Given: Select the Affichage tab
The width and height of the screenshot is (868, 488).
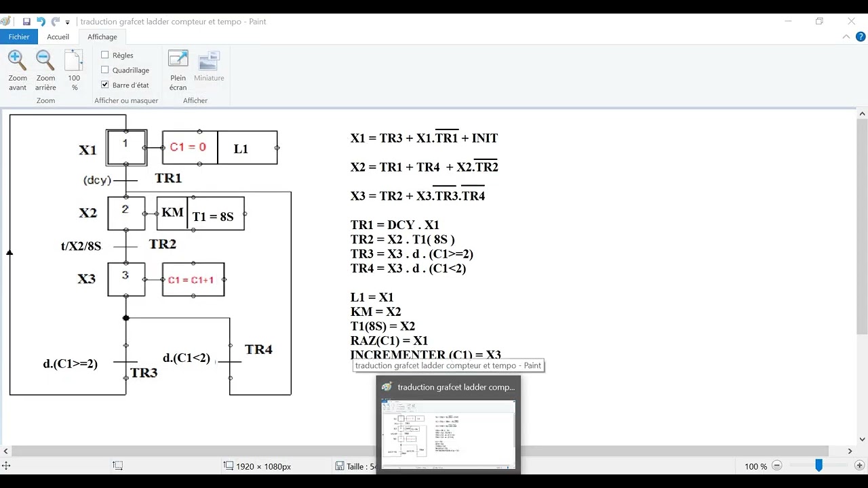Looking at the screenshot, I should [102, 37].
